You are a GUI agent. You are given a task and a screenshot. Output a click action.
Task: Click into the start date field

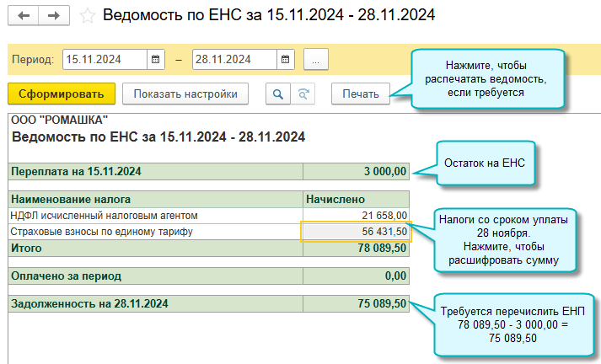tap(105, 60)
